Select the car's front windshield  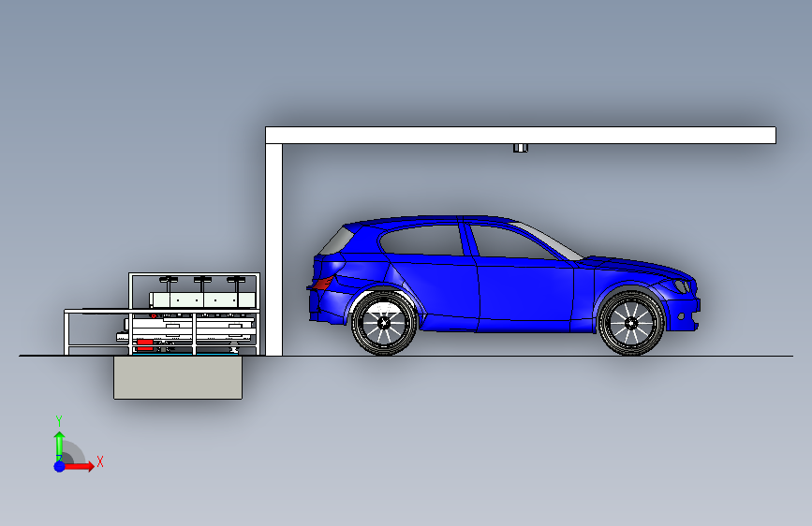click(x=549, y=240)
